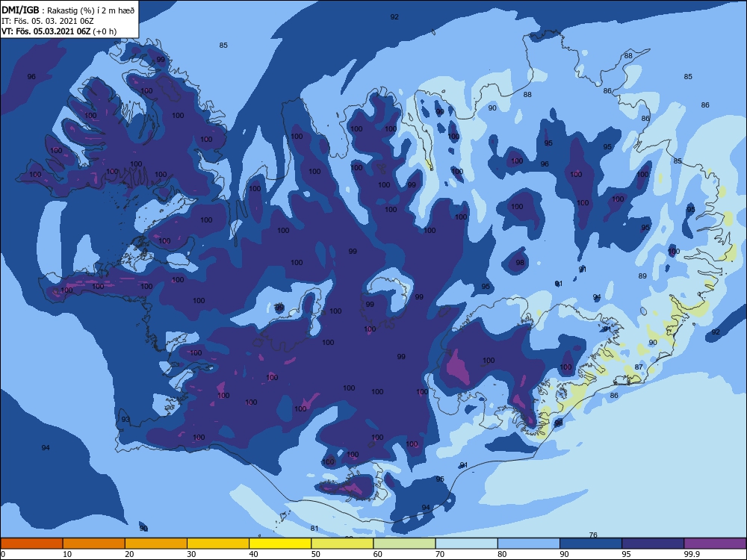Screen dimensions: 747x560
Task: Click legend tick label '50'
Action: (316, 554)
